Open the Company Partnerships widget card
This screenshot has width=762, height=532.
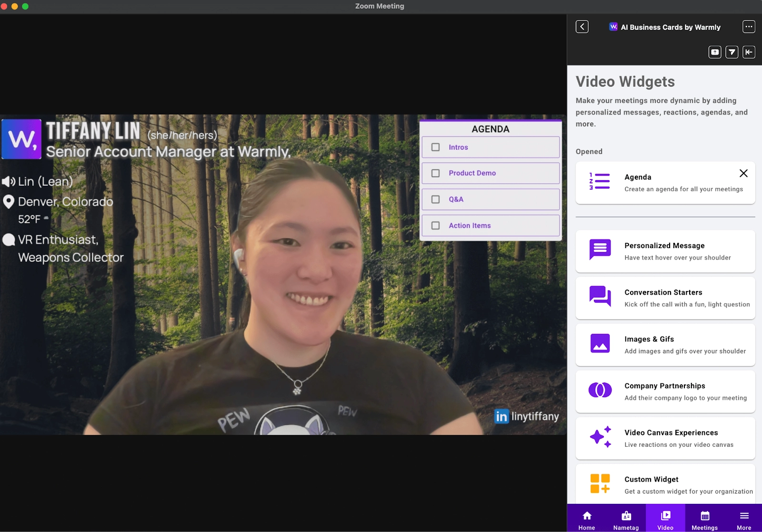click(x=665, y=391)
